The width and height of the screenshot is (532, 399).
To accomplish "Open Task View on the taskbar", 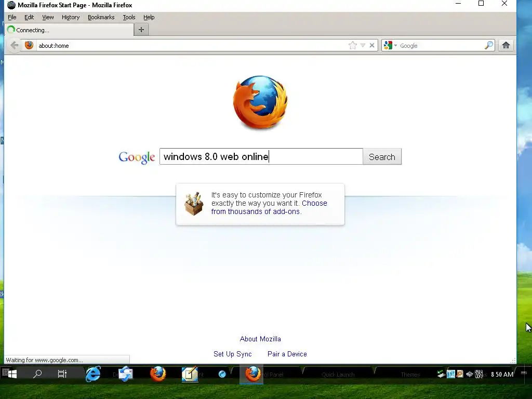I will coord(62,374).
